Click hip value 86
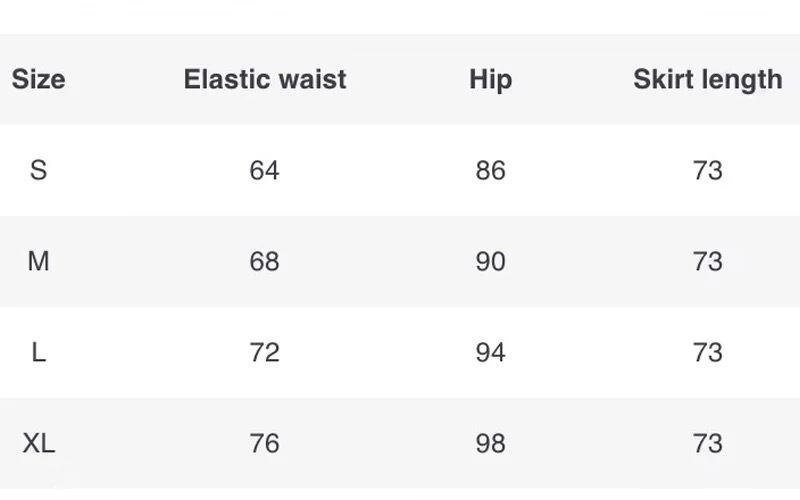This screenshot has height=500, width=800. click(490, 170)
